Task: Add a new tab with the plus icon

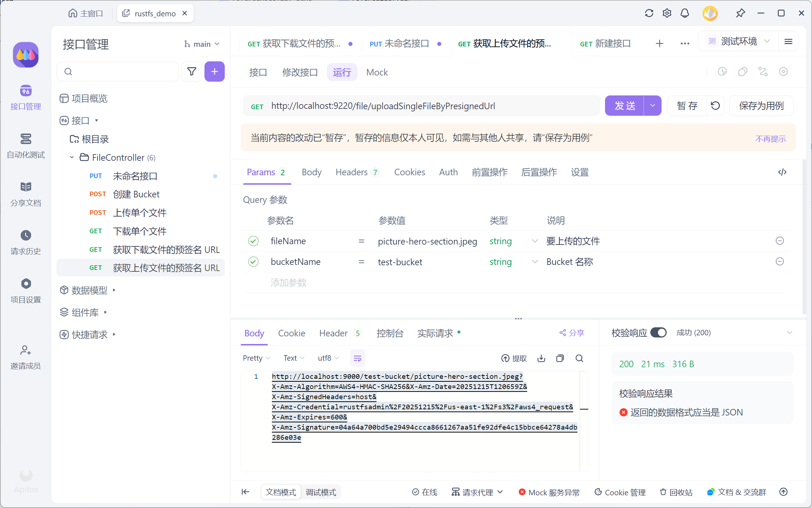Action: point(659,44)
